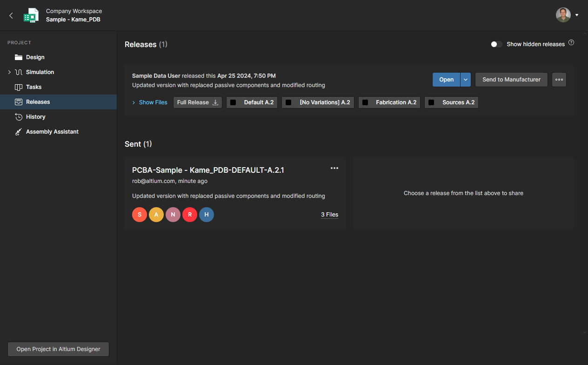Click Open Project in Altium Designer
Screen dimensions: 588x365
coord(58,349)
